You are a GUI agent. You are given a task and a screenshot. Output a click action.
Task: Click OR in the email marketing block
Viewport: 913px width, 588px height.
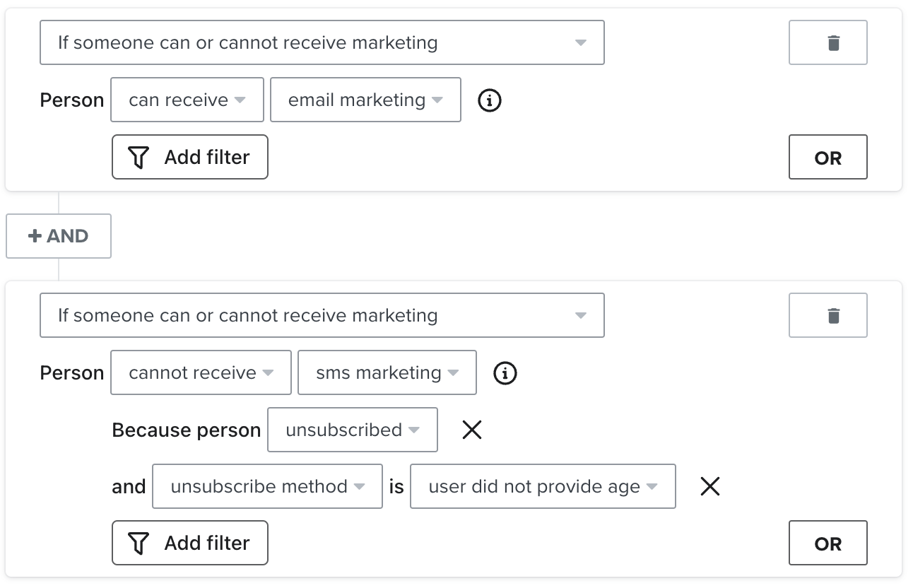pos(827,157)
